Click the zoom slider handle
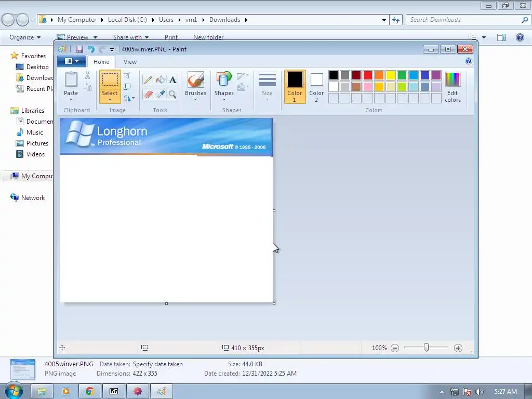The width and height of the screenshot is (532, 399). tap(426, 348)
